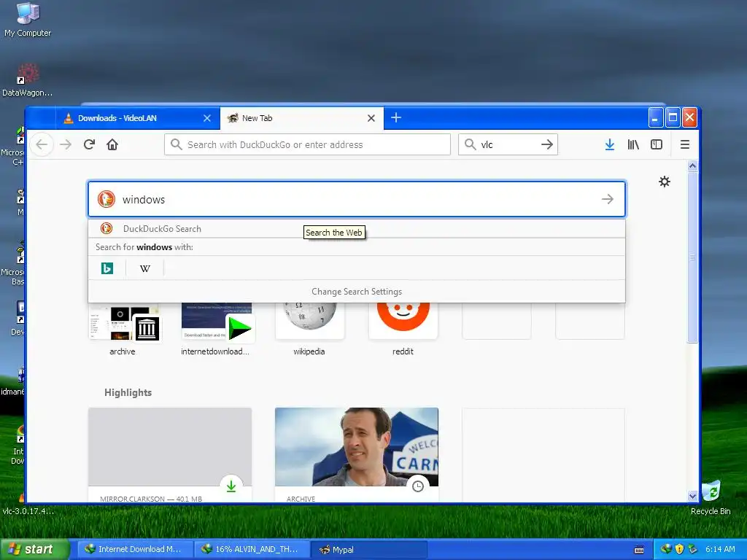
Task: Click the Highlights section heading
Action: tap(128, 392)
